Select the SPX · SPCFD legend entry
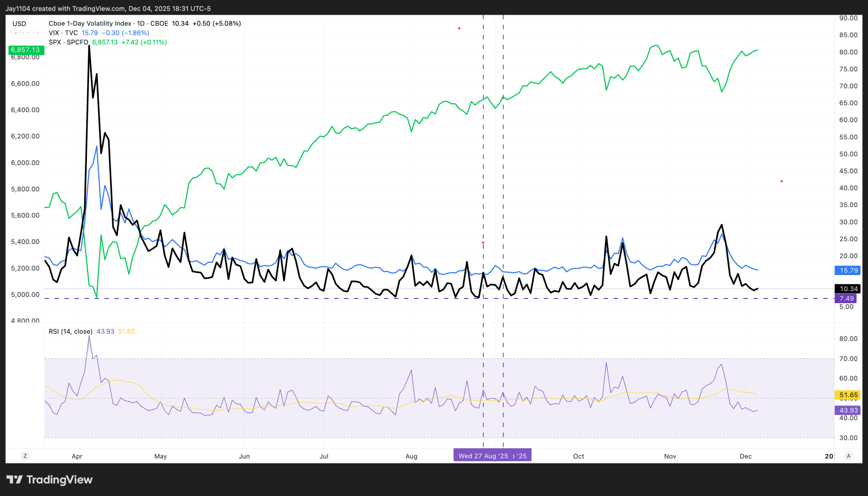This screenshot has width=868, height=496. pos(68,42)
